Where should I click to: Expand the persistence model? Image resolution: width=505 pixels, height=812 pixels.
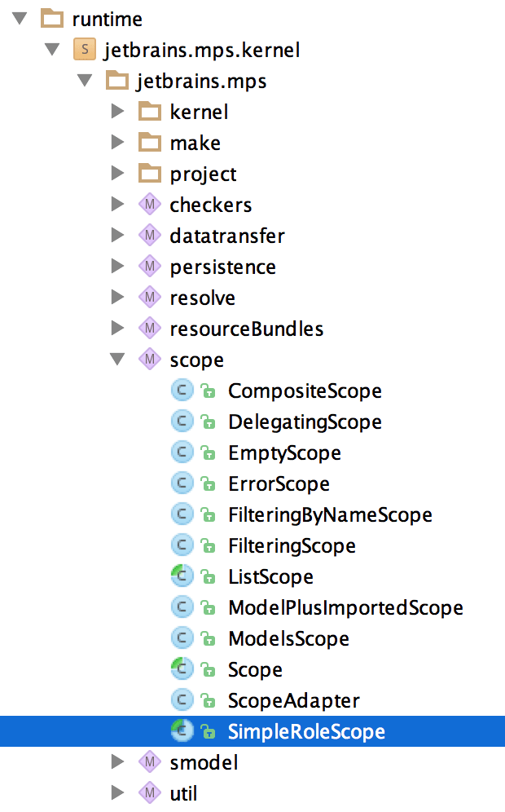(x=117, y=267)
